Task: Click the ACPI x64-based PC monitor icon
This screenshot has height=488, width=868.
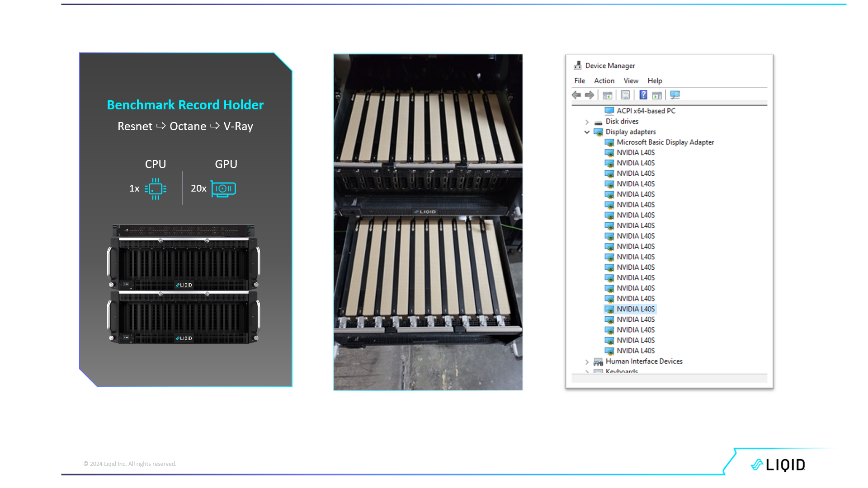Action: [609, 111]
